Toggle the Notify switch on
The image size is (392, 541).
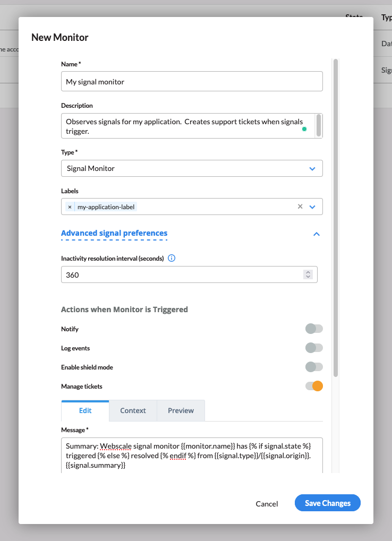(x=313, y=329)
